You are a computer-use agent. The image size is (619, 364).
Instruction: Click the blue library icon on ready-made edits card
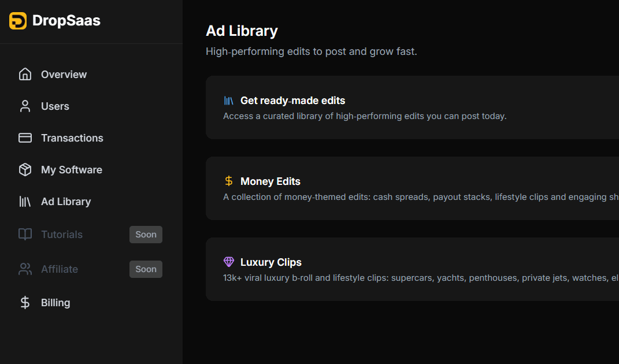(229, 101)
